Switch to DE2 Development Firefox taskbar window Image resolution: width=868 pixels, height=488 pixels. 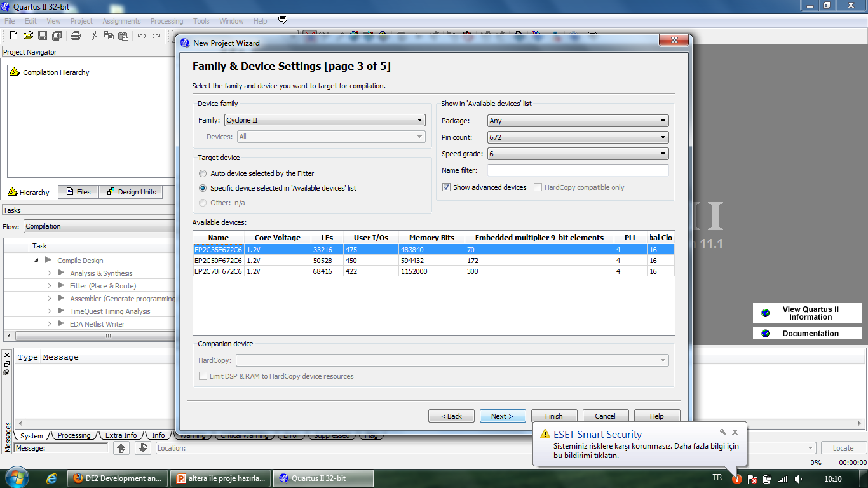[x=118, y=478]
